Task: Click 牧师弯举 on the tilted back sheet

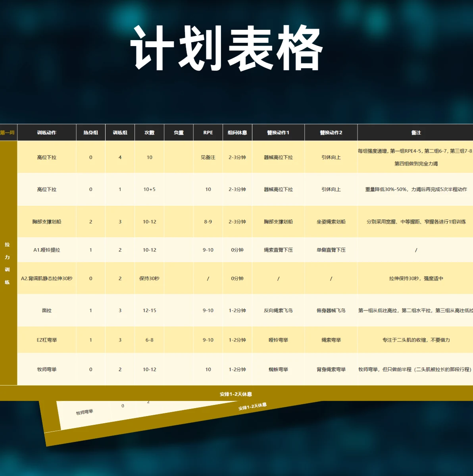Action: coord(85,412)
